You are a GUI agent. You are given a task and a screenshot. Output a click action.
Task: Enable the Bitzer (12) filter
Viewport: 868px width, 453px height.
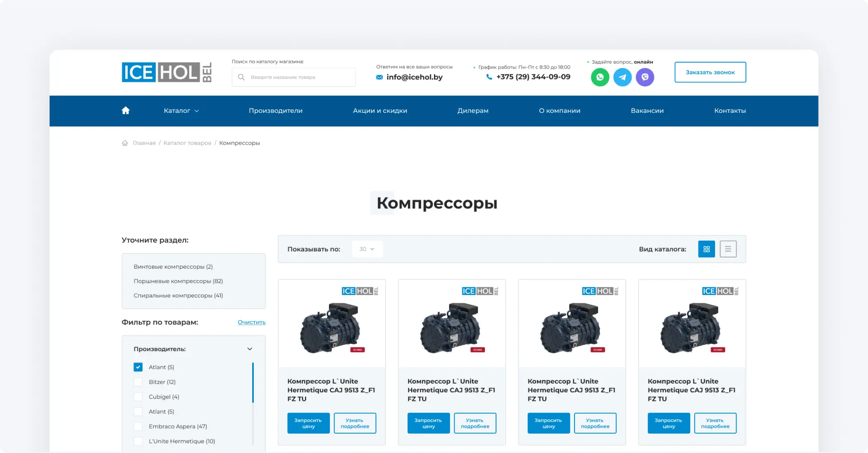click(138, 381)
